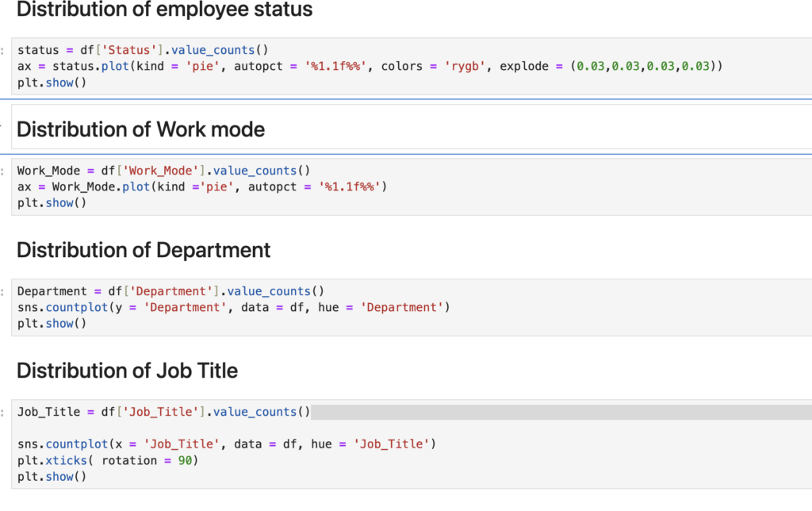812x511 pixels.
Task: Click into the status value_counts code line
Action: [x=143, y=50]
